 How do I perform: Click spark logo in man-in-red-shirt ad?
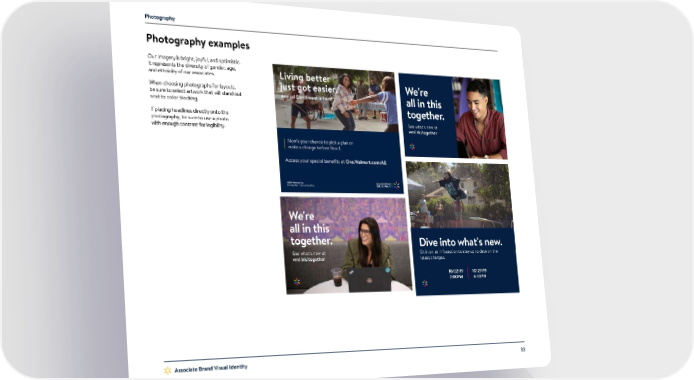412,146
